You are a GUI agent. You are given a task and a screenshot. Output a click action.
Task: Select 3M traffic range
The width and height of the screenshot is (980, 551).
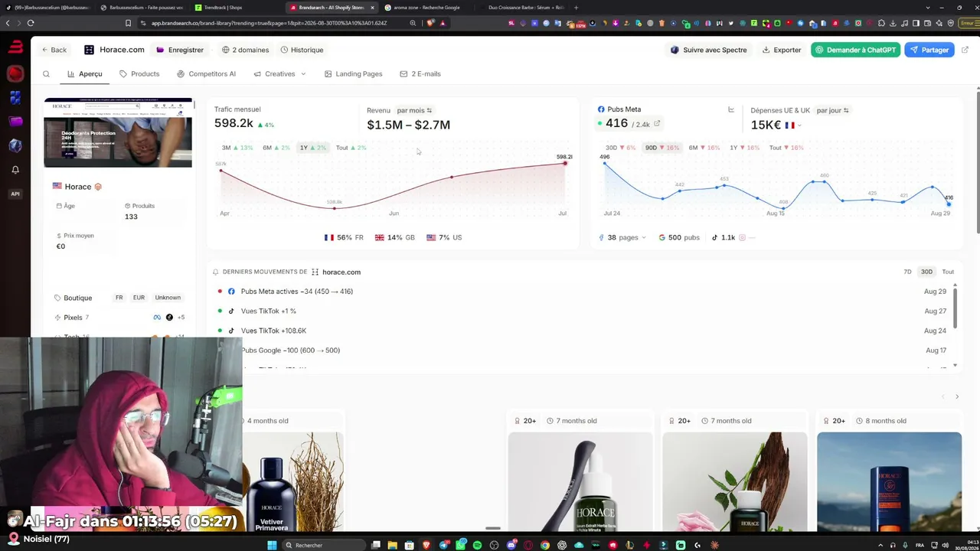[x=237, y=148]
